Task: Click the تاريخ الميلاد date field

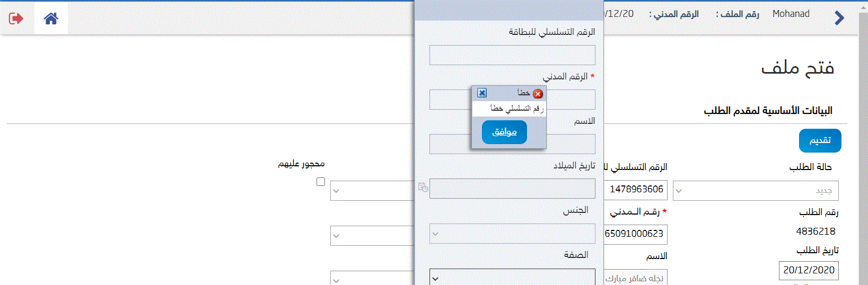Action: tap(512, 189)
